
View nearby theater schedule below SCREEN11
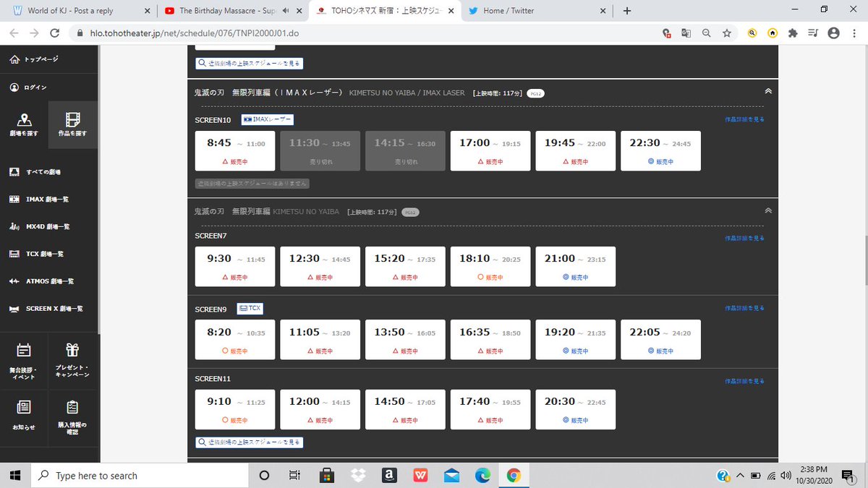coord(249,442)
